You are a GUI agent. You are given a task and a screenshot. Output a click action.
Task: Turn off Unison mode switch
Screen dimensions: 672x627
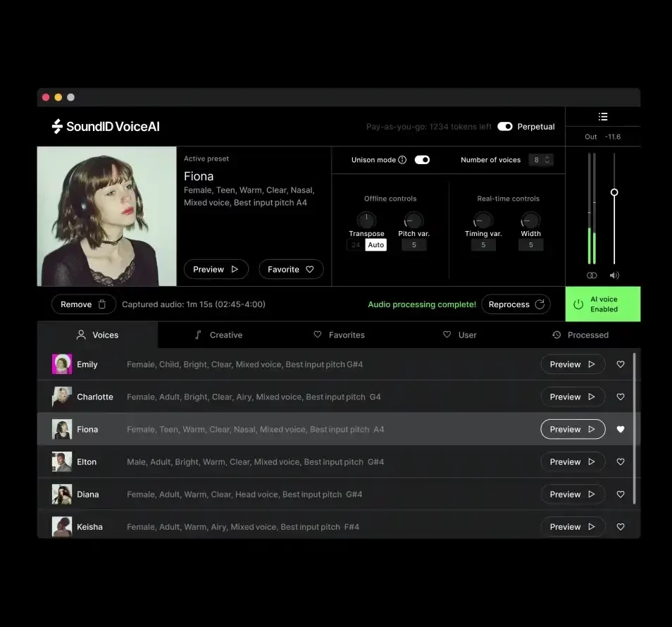tap(422, 160)
